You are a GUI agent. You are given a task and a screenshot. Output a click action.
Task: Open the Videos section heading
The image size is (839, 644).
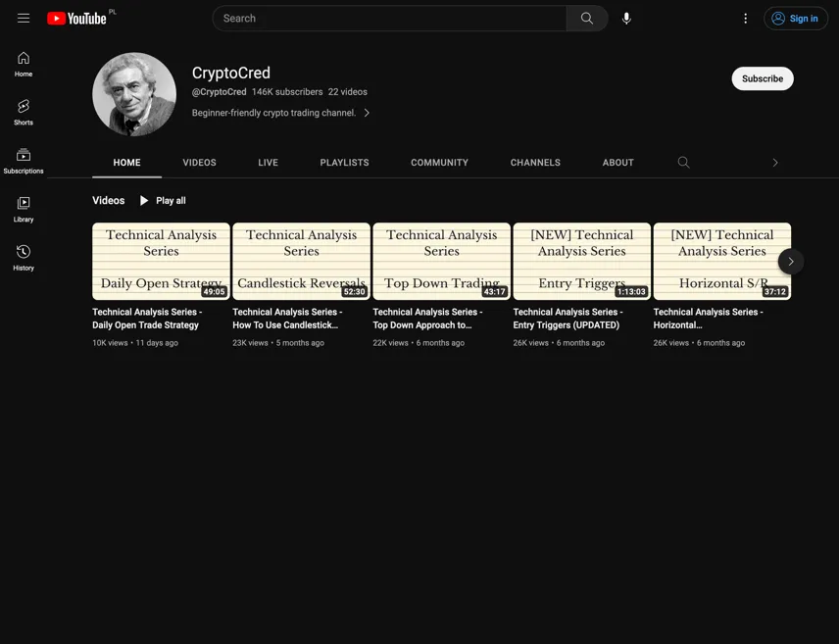coord(108,201)
